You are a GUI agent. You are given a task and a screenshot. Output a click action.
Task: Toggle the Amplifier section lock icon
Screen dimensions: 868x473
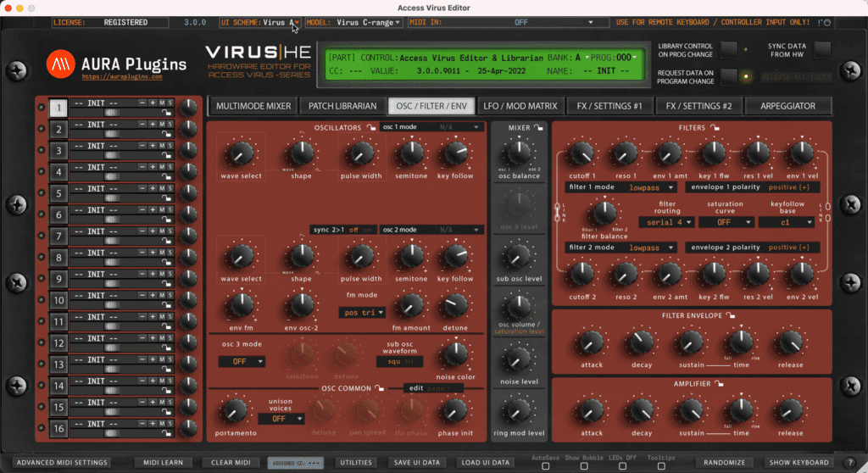coord(719,384)
